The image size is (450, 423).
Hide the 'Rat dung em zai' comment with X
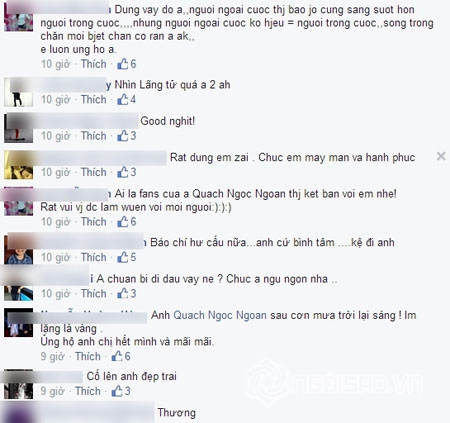click(441, 156)
